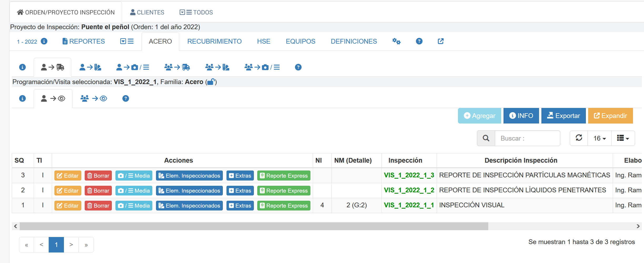
Task: Open the external link icon tab
Action: (441, 41)
